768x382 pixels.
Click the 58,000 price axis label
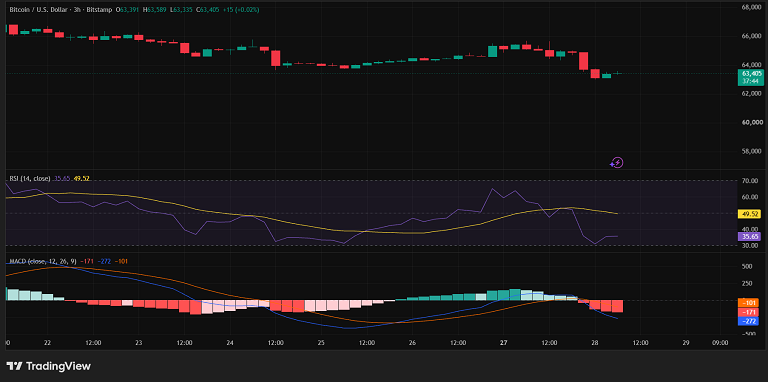751,152
